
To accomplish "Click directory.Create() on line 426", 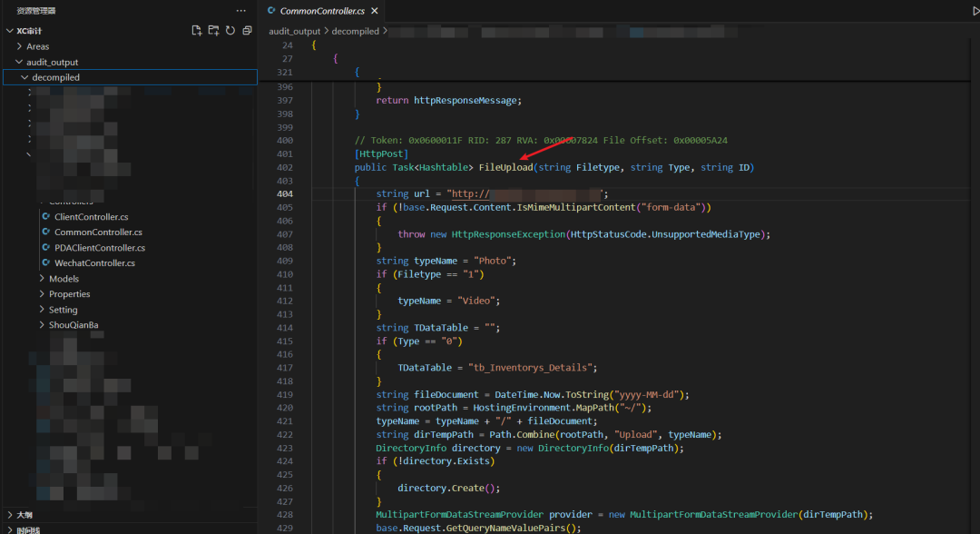I will 446,489.
